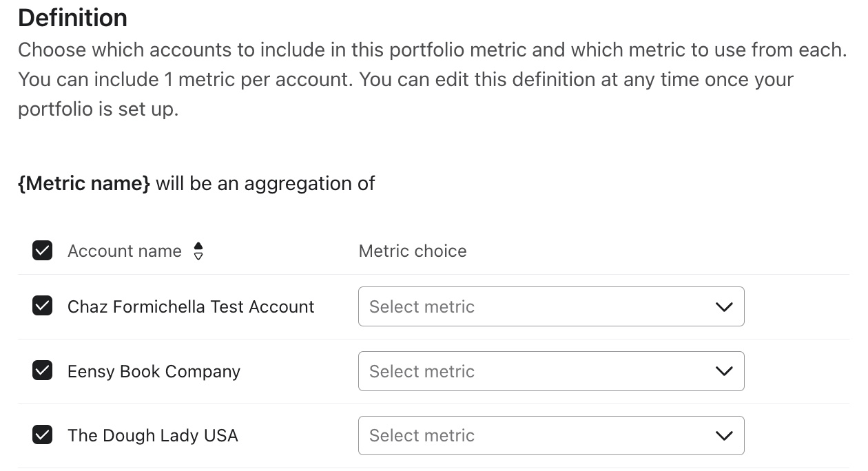Uncheck the Eensy Book Company checkbox
The width and height of the screenshot is (868, 471).
(43, 371)
